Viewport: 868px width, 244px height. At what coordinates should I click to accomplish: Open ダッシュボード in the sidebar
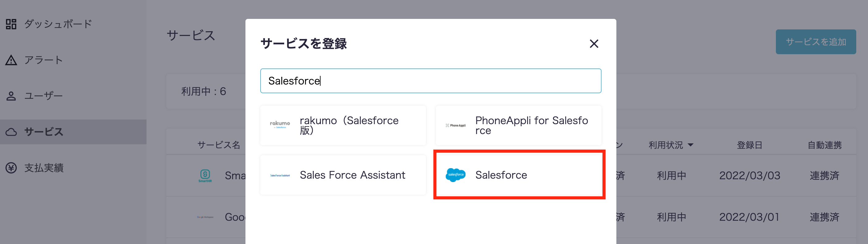(x=58, y=24)
